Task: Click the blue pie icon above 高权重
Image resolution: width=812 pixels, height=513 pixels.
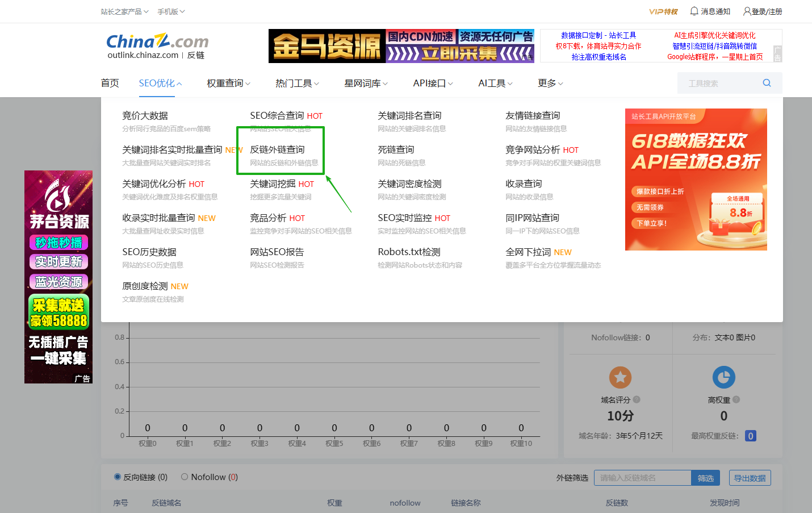Action: (724, 377)
